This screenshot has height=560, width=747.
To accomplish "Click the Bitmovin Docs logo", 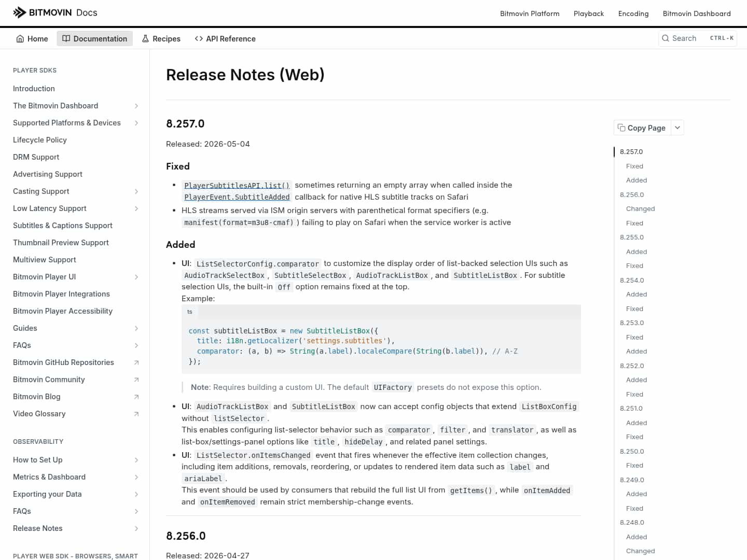I will coord(55,12).
